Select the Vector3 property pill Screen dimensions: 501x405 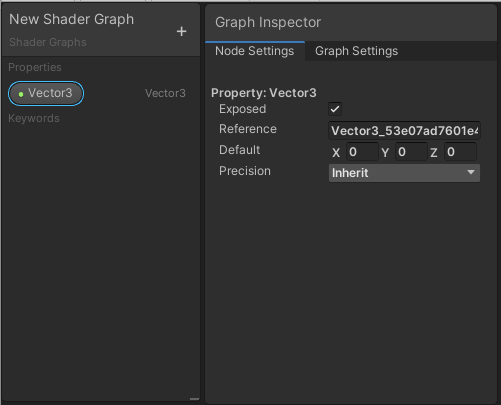pyautogui.click(x=46, y=93)
